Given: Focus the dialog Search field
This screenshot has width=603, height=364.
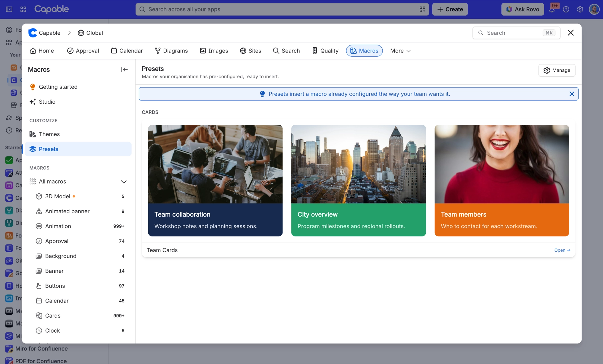Looking at the screenshot, I should (x=516, y=33).
